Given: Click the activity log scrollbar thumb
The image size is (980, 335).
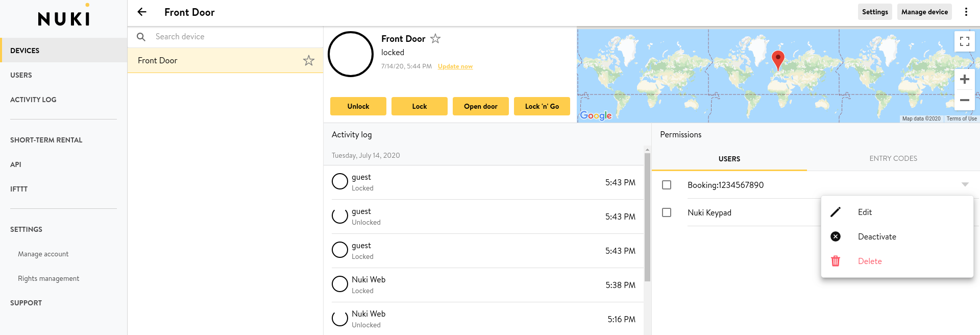Looking at the screenshot, I should pos(647,217).
